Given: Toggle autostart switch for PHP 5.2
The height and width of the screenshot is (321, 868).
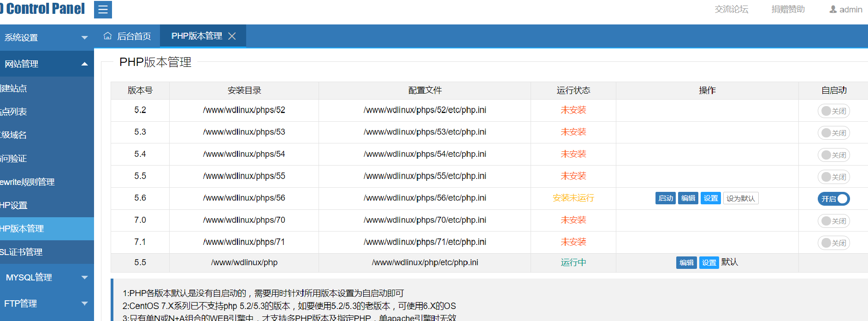Looking at the screenshot, I should 833,111.
